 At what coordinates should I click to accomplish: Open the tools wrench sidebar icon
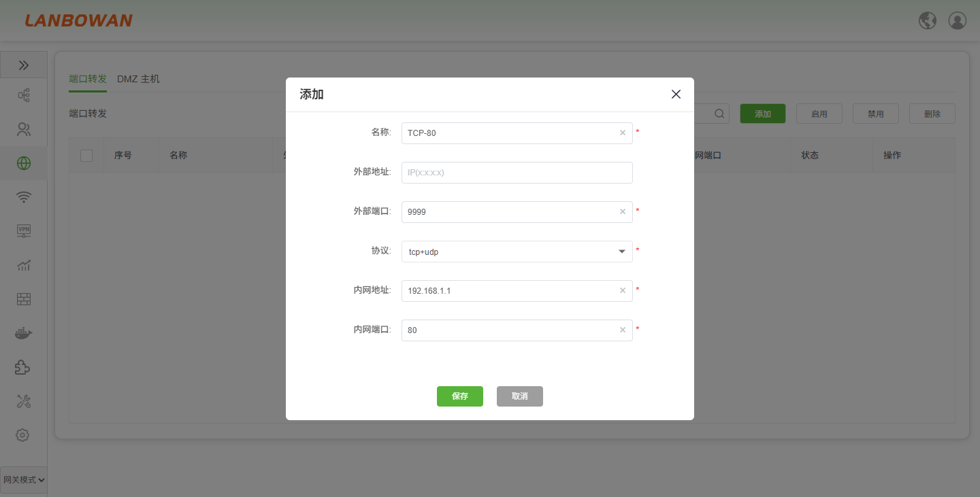pyautogui.click(x=24, y=401)
